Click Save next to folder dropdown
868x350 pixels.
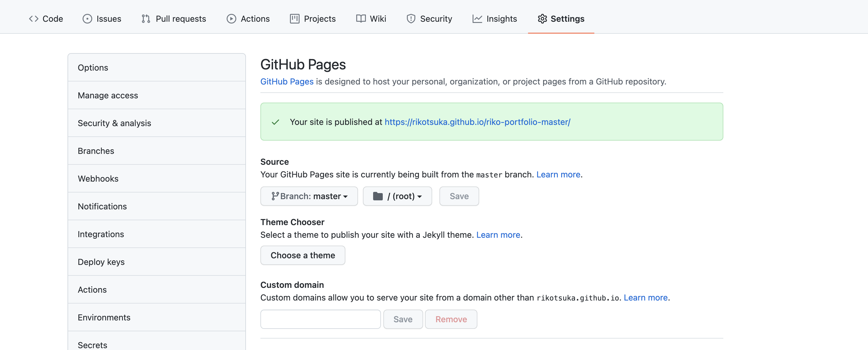tap(459, 196)
